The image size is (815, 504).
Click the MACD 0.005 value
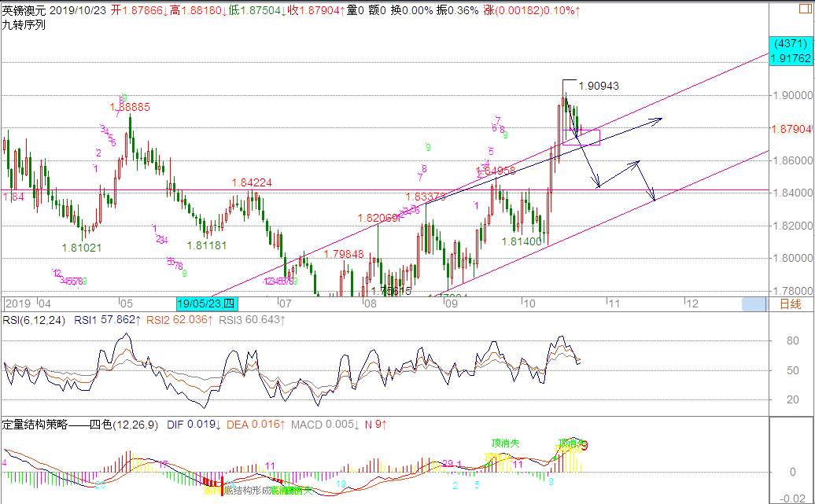[x=325, y=425]
